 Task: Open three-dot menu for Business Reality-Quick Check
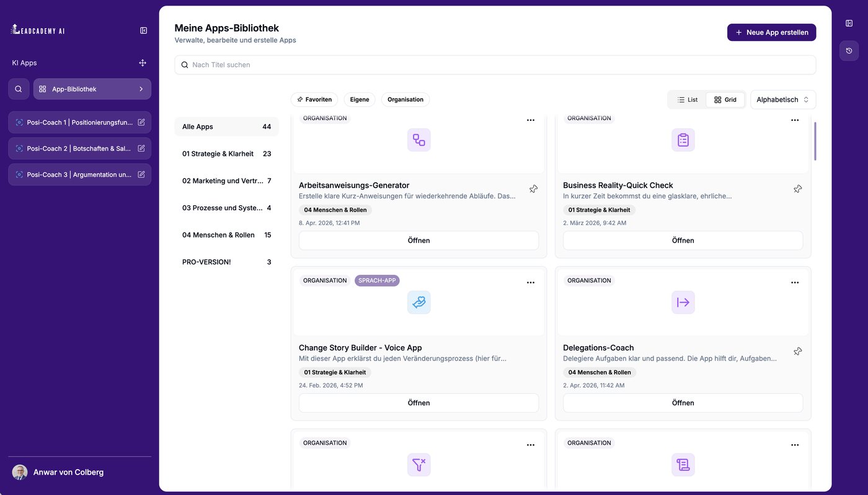795,120
